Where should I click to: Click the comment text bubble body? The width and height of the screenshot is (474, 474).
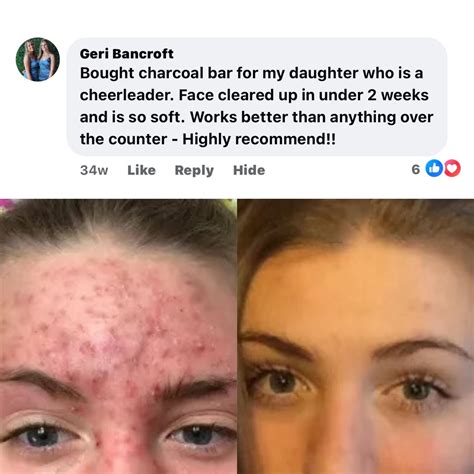point(257,97)
